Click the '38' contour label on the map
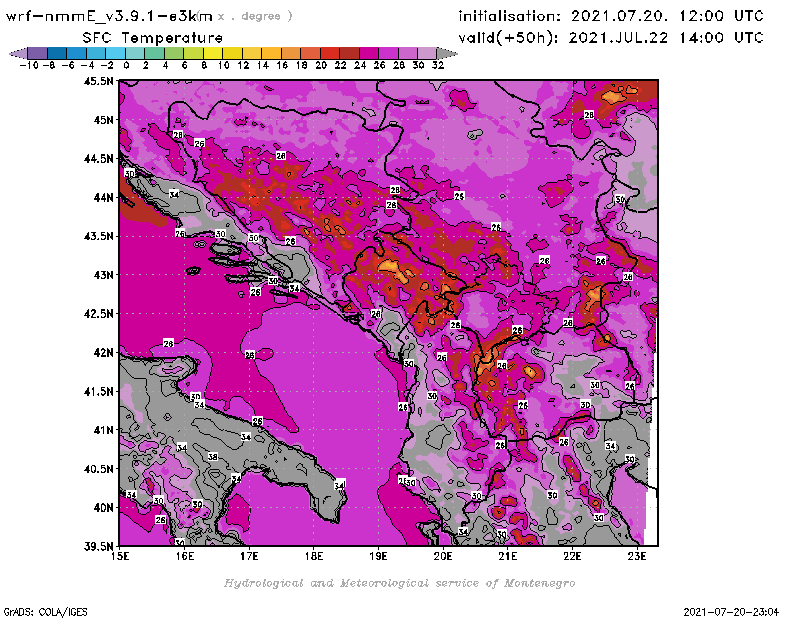Image resolution: width=800 pixels, height=618 pixels. click(213, 457)
